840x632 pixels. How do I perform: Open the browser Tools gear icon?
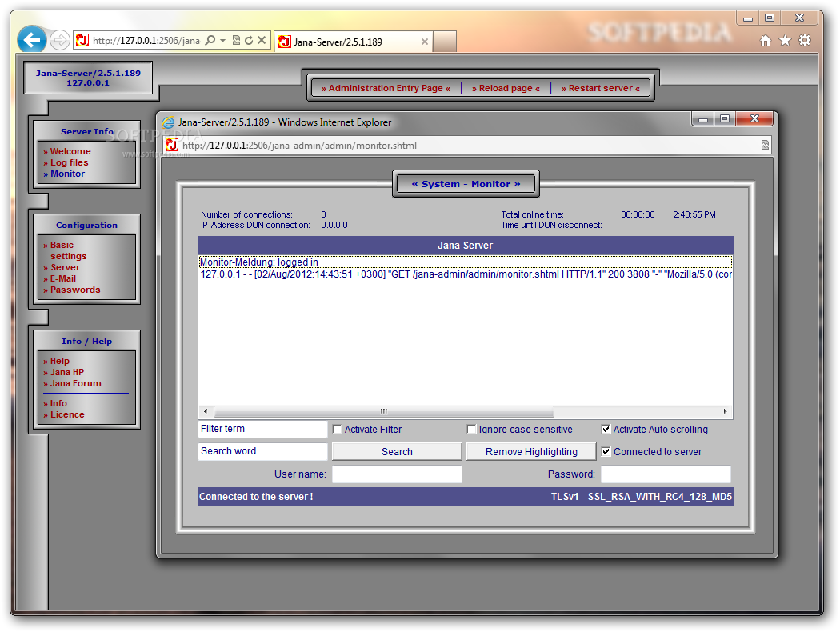pyautogui.click(x=805, y=40)
